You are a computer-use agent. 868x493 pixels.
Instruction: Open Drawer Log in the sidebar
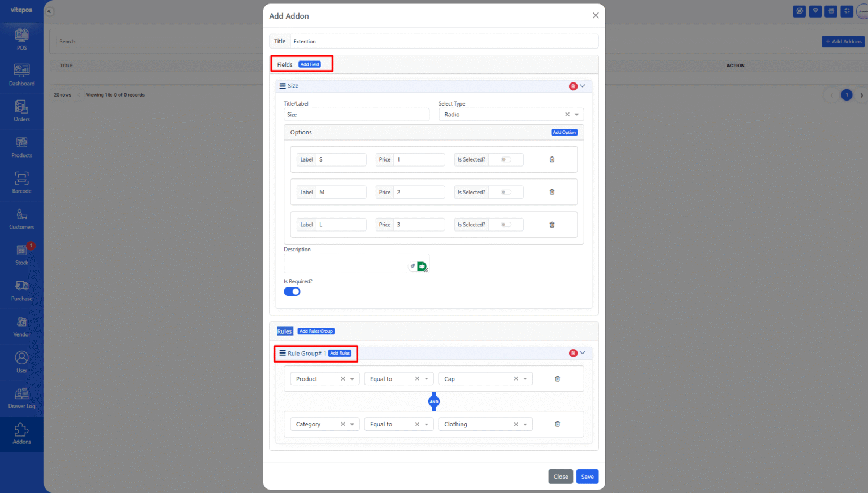coord(21,398)
